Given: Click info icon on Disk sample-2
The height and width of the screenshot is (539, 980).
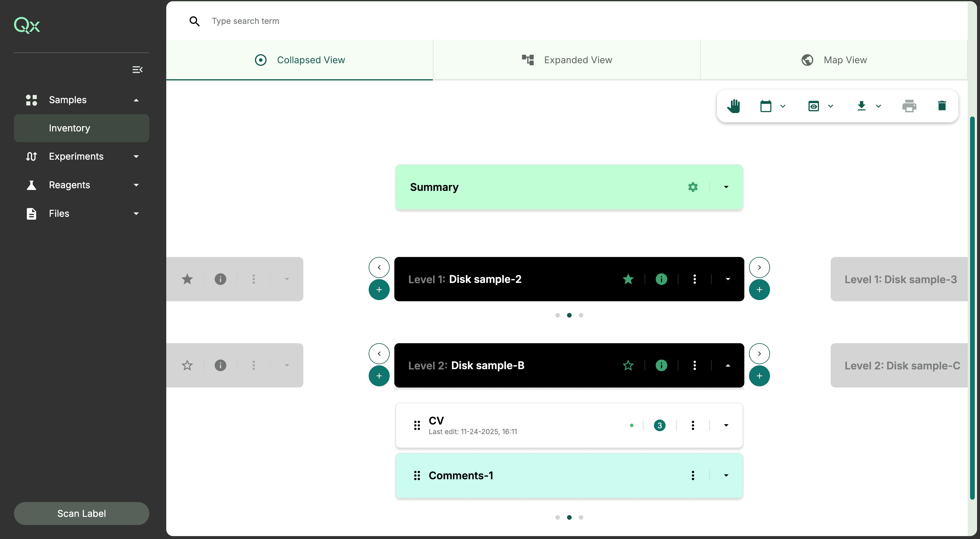Looking at the screenshot, I should (x=661, y=279).
